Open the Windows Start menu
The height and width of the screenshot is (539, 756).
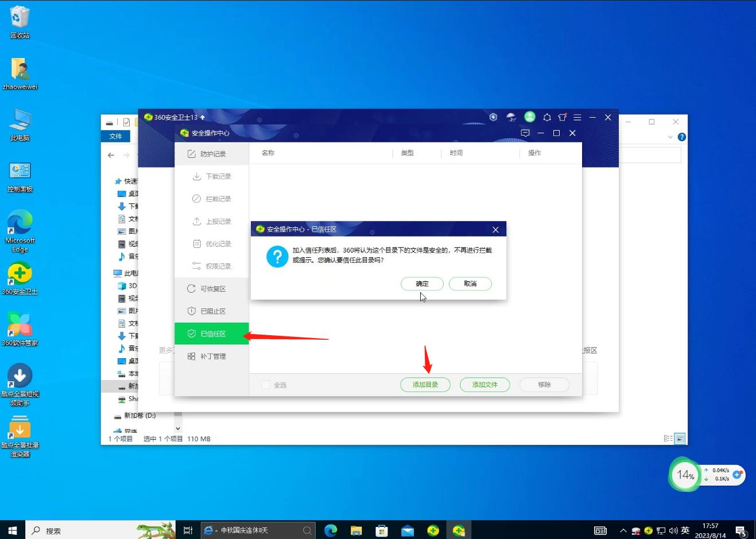point(13,530)
